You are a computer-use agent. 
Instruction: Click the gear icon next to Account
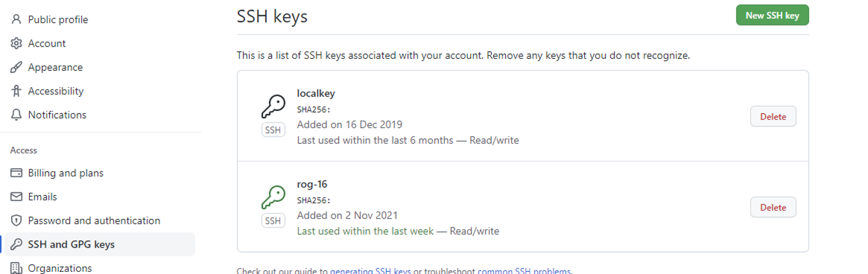[x=16, y=43]
